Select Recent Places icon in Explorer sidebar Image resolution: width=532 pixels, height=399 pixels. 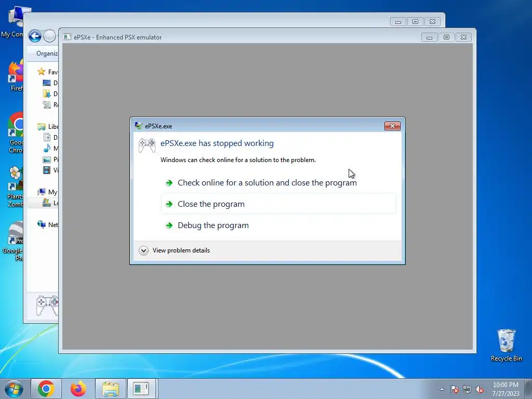(x=46, y=104)
